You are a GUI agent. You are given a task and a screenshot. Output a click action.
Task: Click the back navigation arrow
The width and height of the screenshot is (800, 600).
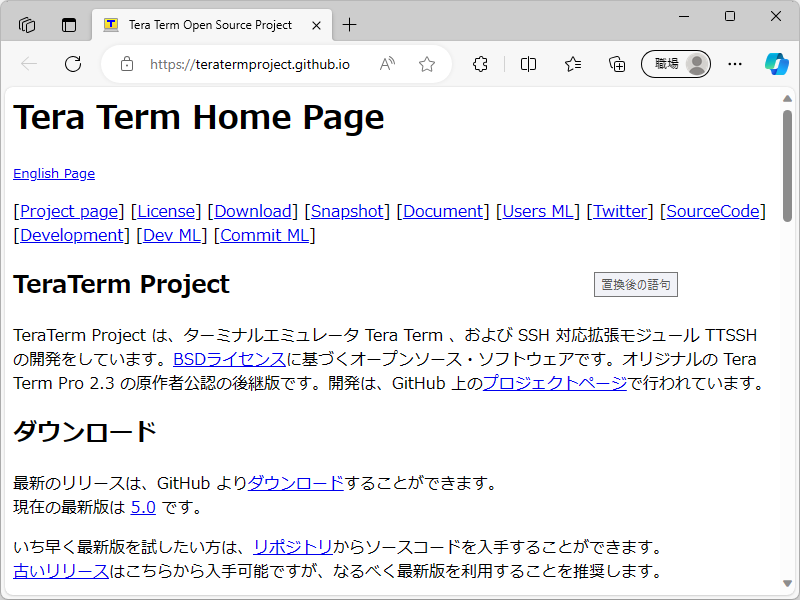pos(28,63)
